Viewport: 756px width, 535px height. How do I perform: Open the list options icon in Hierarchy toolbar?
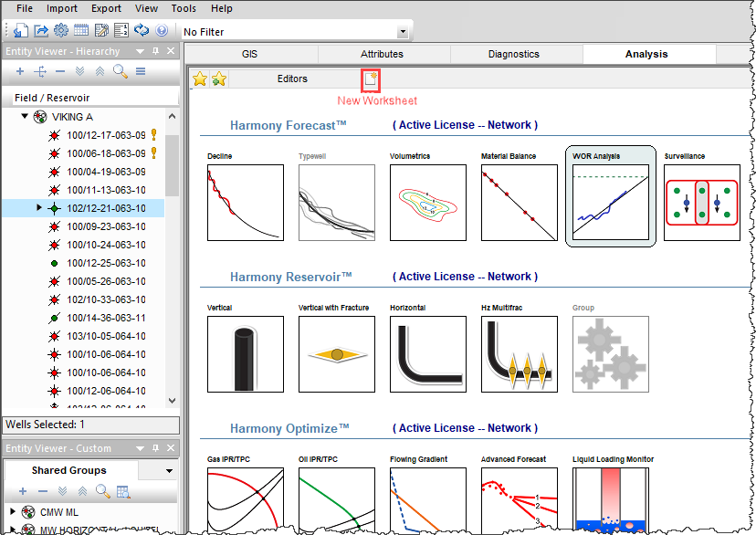coord(141,71)
